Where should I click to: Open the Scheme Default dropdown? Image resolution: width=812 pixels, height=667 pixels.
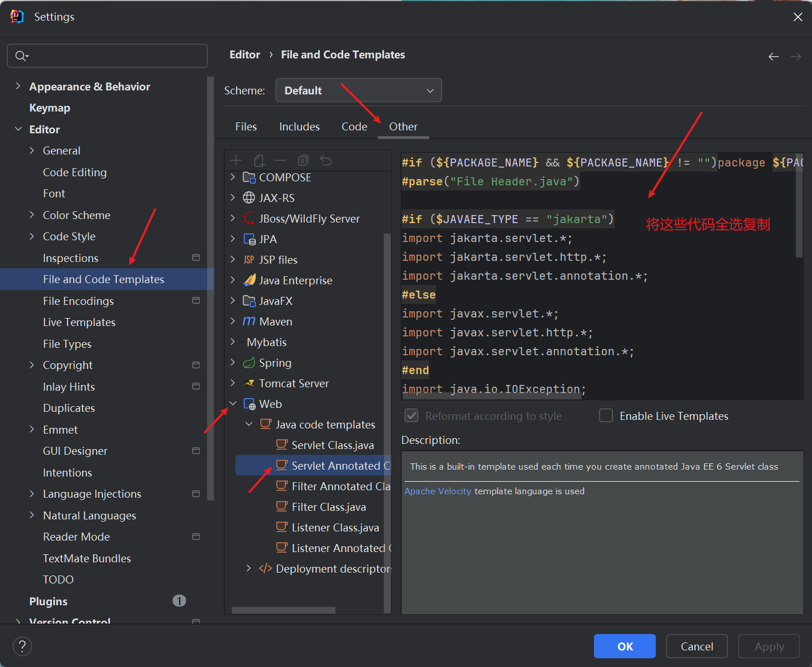tap(359, 90)
